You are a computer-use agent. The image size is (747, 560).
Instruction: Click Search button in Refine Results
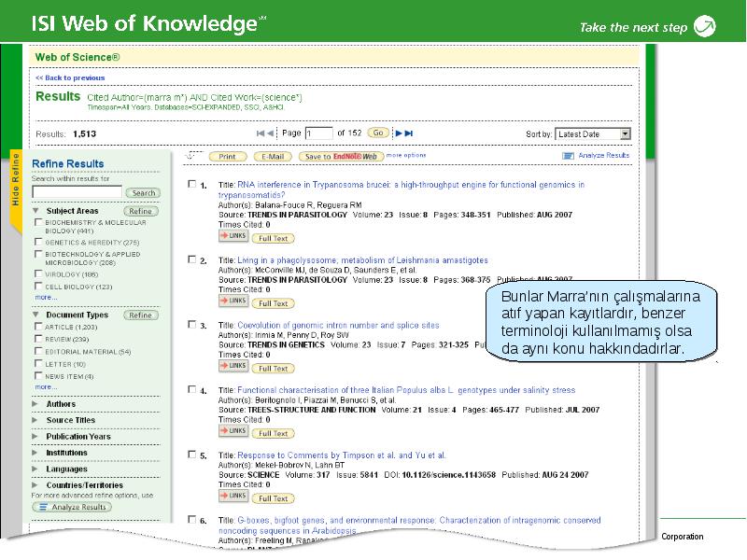coord(144,193)
